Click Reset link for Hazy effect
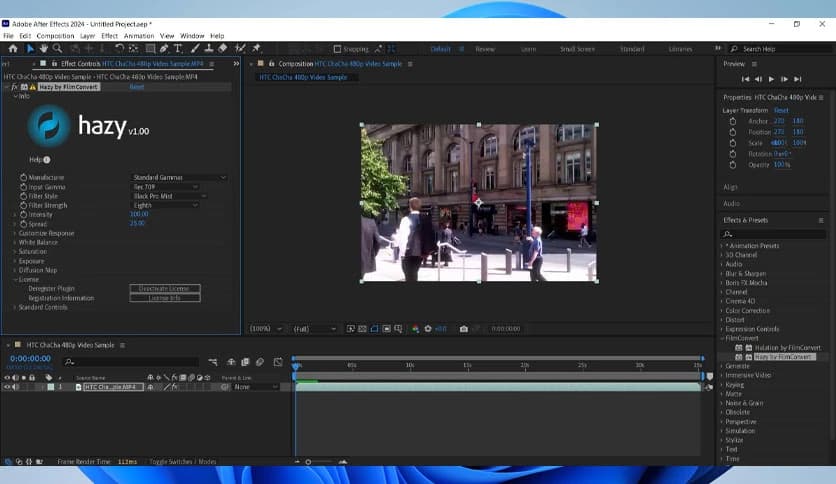Viewport: 836px width, 484px height. [x=136, y=87]
